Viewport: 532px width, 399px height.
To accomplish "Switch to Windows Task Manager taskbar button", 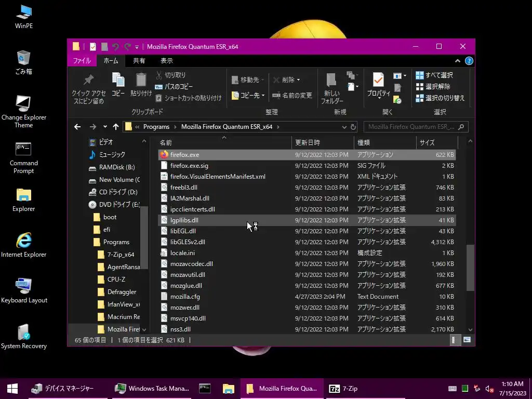I will [152, 389].
